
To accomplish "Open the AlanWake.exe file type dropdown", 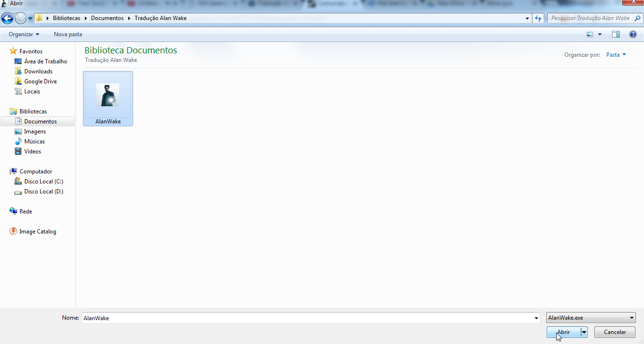I will tap(591, 318).
